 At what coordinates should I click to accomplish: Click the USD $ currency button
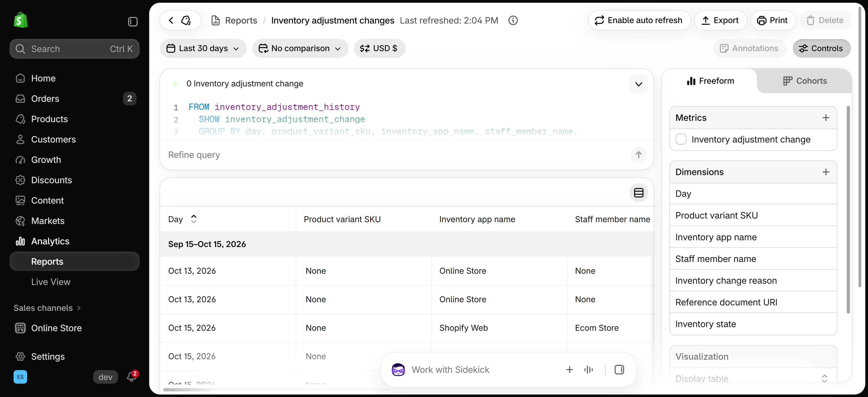pos(379,48)
